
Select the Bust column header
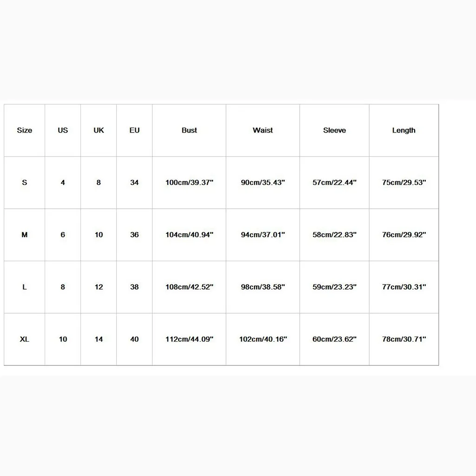pyautogui.click(x=189, y=131)
